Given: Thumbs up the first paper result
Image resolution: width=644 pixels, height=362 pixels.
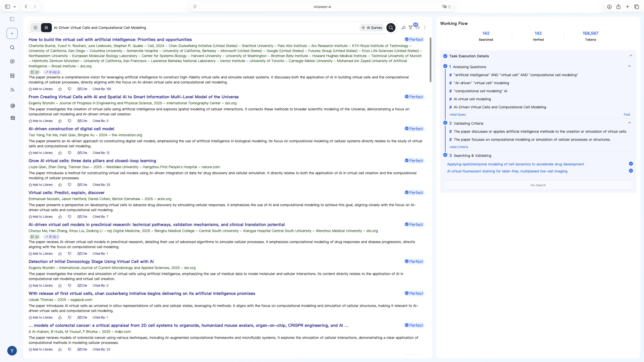Looking at the screenshot, I should tap(60, 89).
